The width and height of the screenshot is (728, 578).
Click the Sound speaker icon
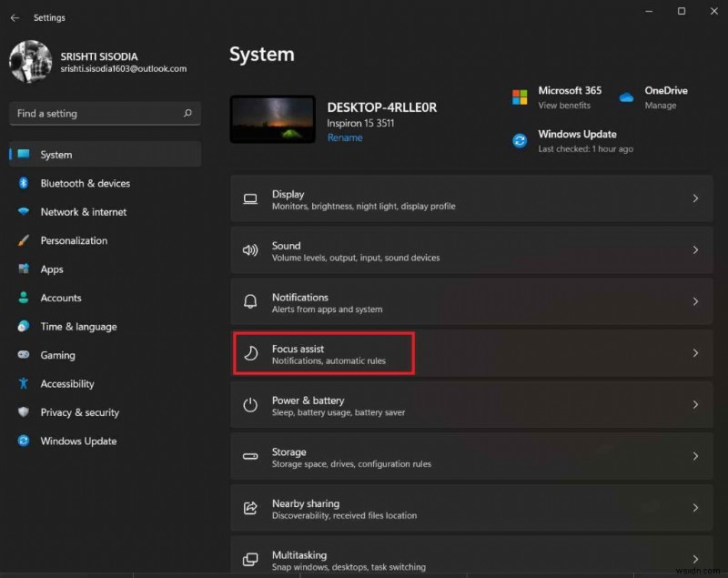[250, 250]
